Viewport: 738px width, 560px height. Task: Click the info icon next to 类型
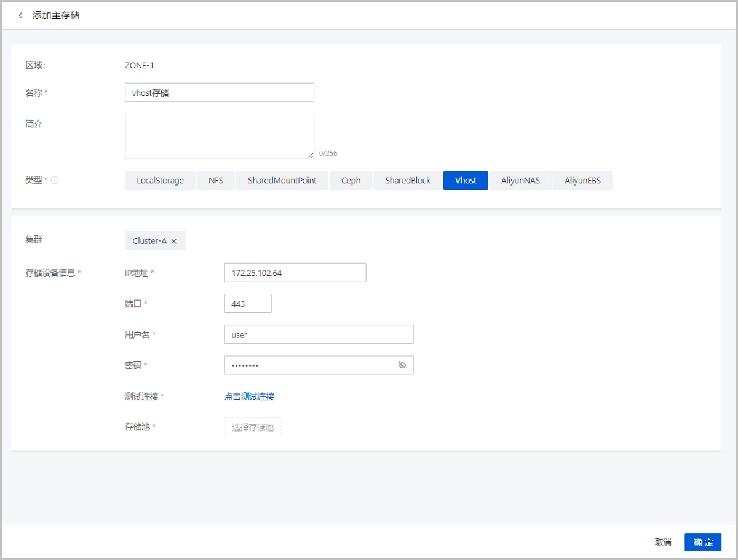pyautogui.click(x=55, y=181)
